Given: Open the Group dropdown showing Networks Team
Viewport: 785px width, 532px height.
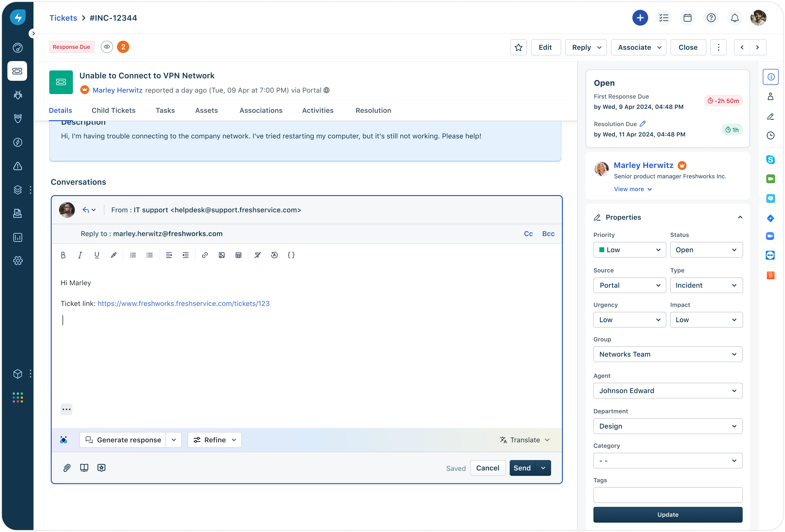Looking at the screenshot, I should (x=668, y=354).
